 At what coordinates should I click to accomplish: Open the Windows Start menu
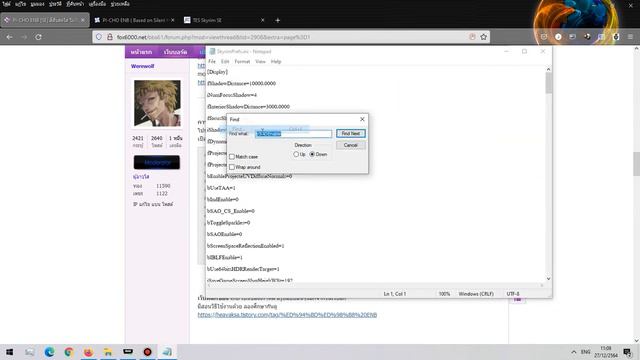(9, 352)
